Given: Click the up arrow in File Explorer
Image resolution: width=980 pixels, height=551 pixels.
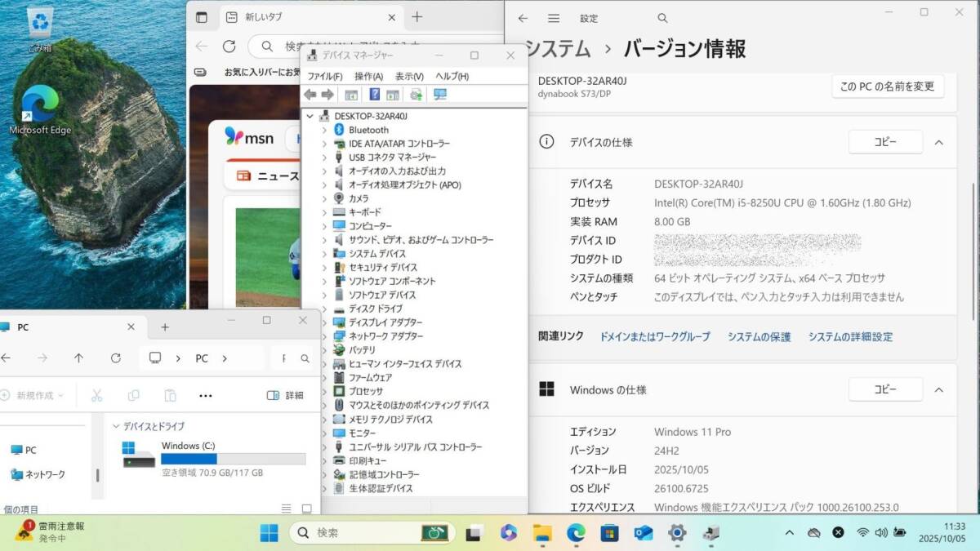Looking at the screenshot, I should point(78,358).
